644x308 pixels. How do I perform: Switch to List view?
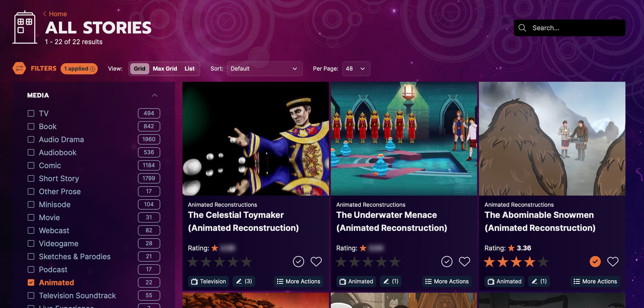tap(190, 69)
